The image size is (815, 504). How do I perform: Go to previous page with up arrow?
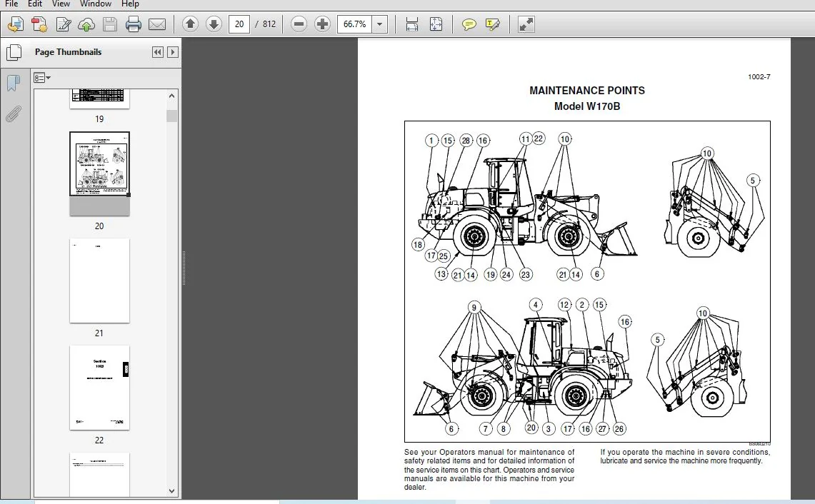pos(190,24)
